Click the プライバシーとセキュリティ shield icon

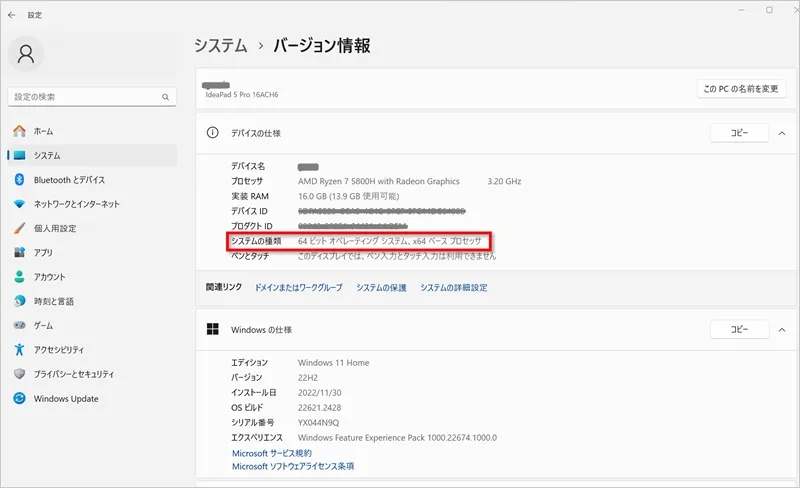(19, 374)
